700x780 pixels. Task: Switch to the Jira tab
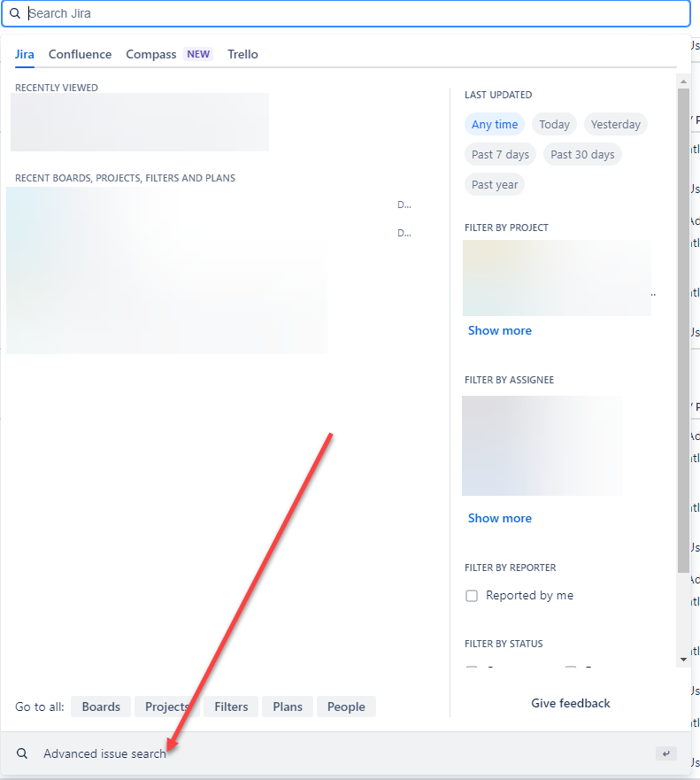coord(25,54)
